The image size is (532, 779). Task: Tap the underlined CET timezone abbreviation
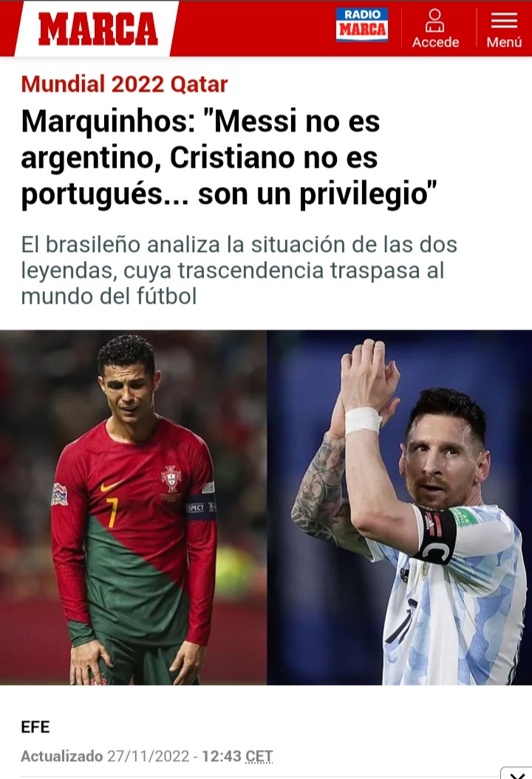pyautogui.click(x=259, y=756)
